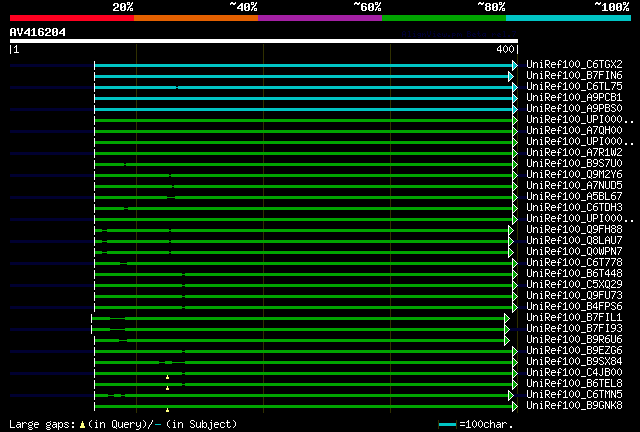Click the AV416204 query name

click(38, 32)
